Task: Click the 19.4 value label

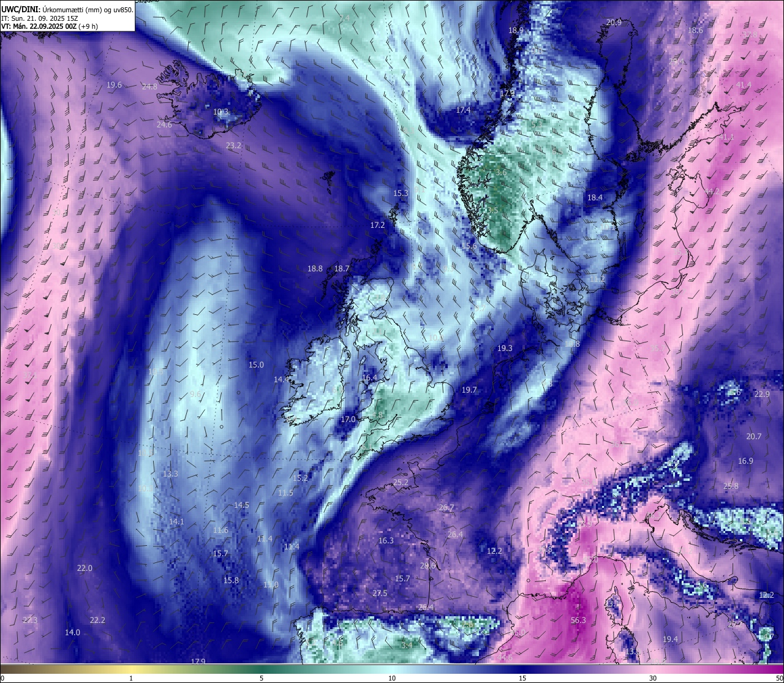Action: coord(670,639)
